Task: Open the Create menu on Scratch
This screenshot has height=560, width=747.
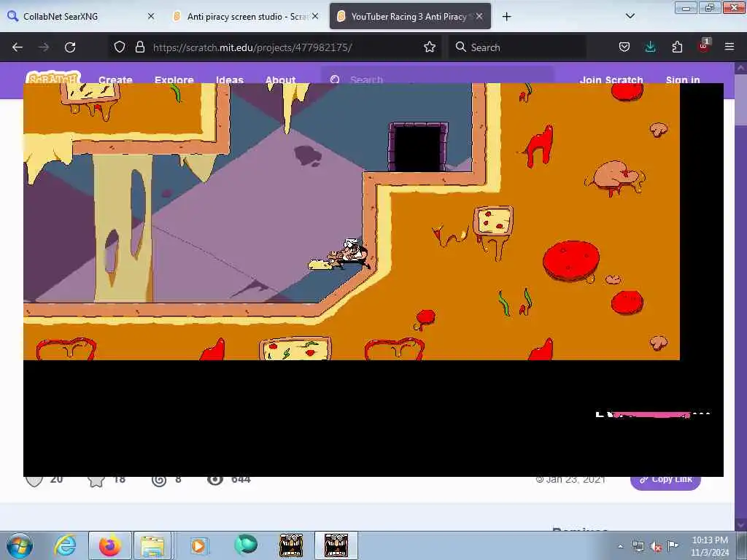Action: pyautogui.click(x=115, y=79)
